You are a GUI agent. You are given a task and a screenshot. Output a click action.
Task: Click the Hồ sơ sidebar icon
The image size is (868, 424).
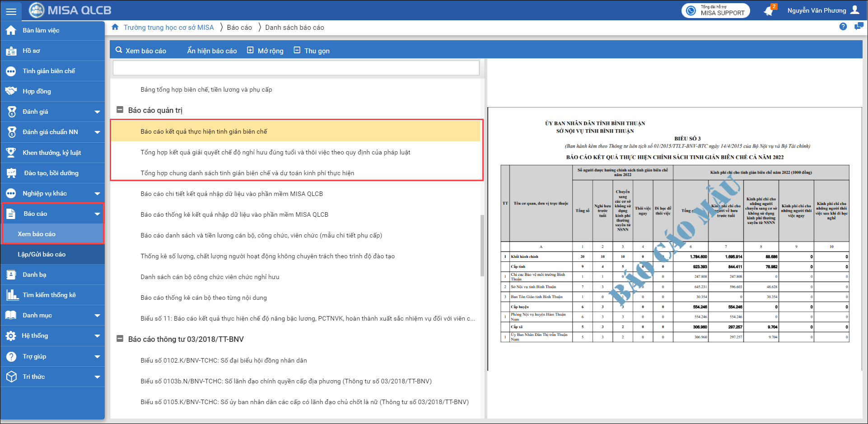click(11, 51)
